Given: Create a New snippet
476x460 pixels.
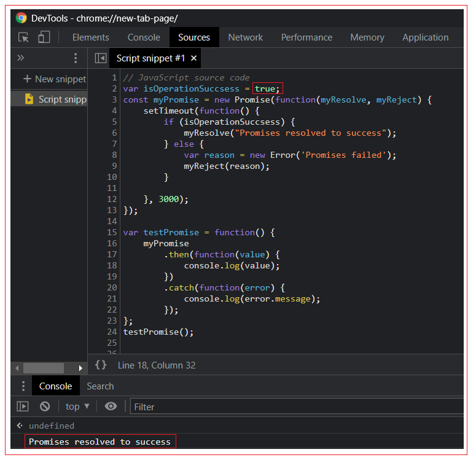Looking at the screenshot, I should click(55, 79).
